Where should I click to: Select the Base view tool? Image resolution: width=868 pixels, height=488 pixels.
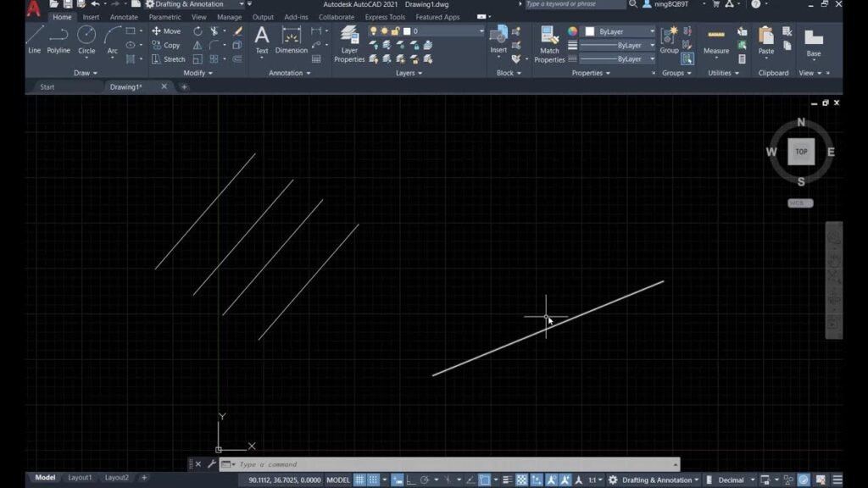pos(814,43)
